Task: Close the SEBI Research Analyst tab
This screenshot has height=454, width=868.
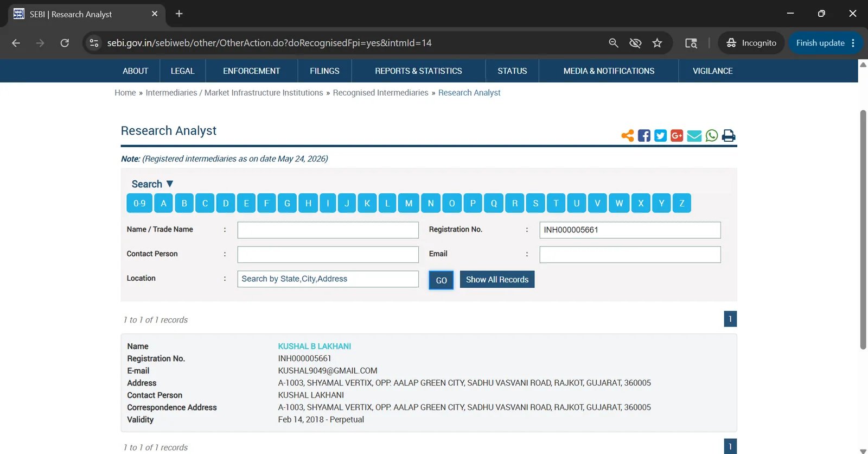Action: pyautogui.click(x=155, y=14)
